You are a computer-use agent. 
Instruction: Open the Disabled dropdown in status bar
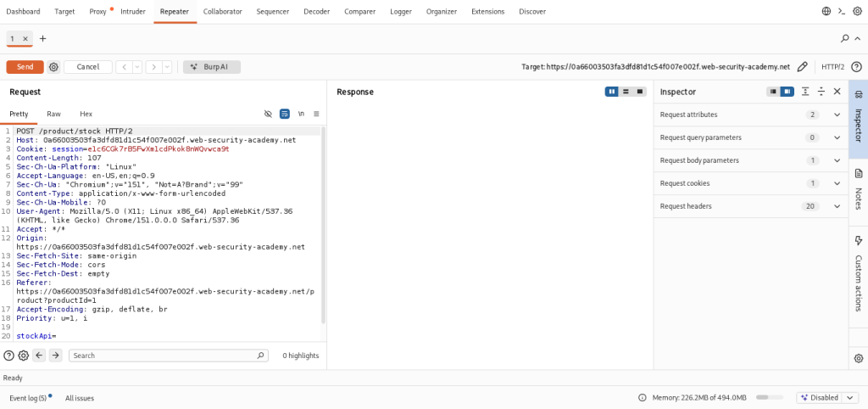pyautogui.click(x=827, y=398)
